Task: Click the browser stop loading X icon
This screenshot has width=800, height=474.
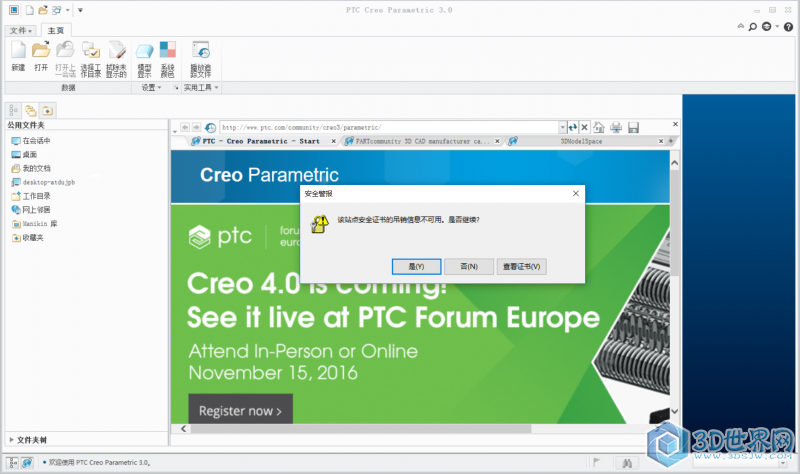Action: pos(585,127)
